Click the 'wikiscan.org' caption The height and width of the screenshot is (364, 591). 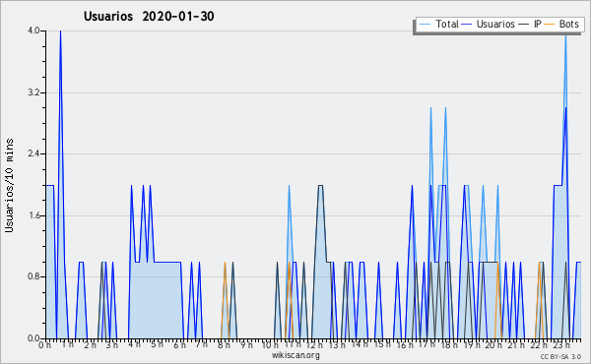[x=295, y=355]
